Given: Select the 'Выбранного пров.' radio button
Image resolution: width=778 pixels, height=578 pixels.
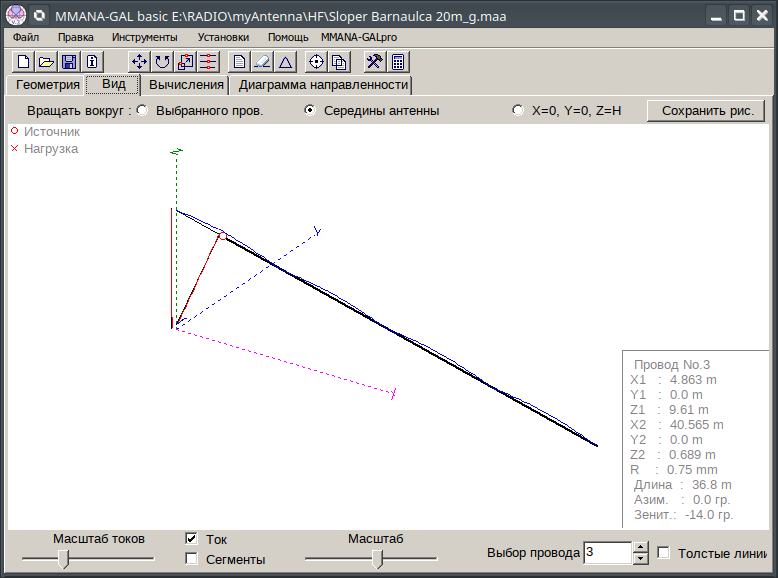Looking at the screenshot, I should (142, 111).
